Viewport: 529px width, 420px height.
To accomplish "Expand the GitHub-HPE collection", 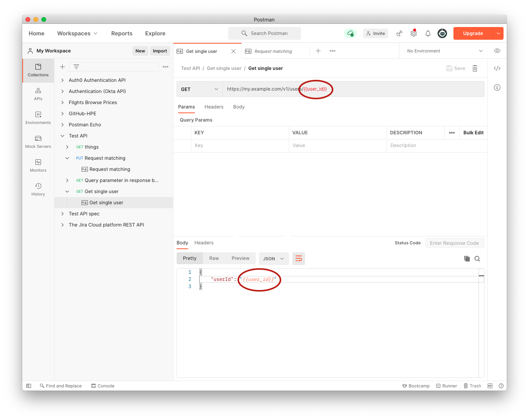I will pos(62,114).
